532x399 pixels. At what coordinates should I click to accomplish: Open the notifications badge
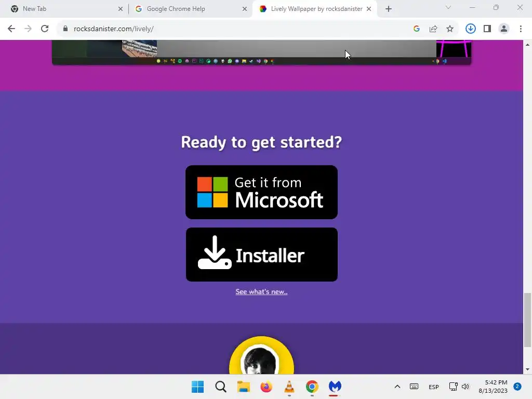pos(517,387)
